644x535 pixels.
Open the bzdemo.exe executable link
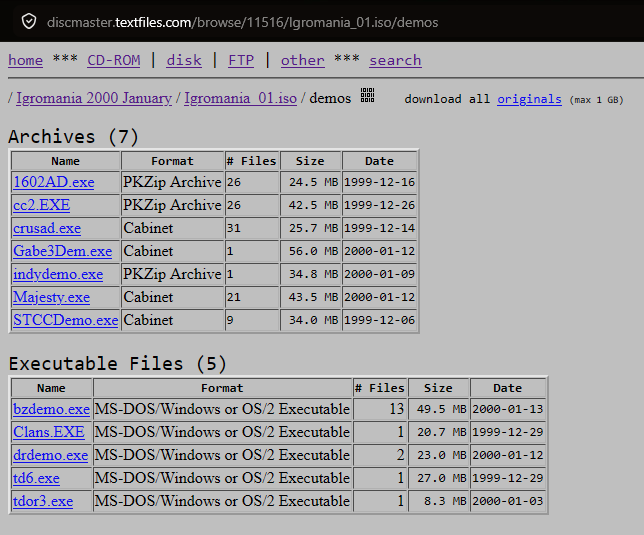coord(51,409)
